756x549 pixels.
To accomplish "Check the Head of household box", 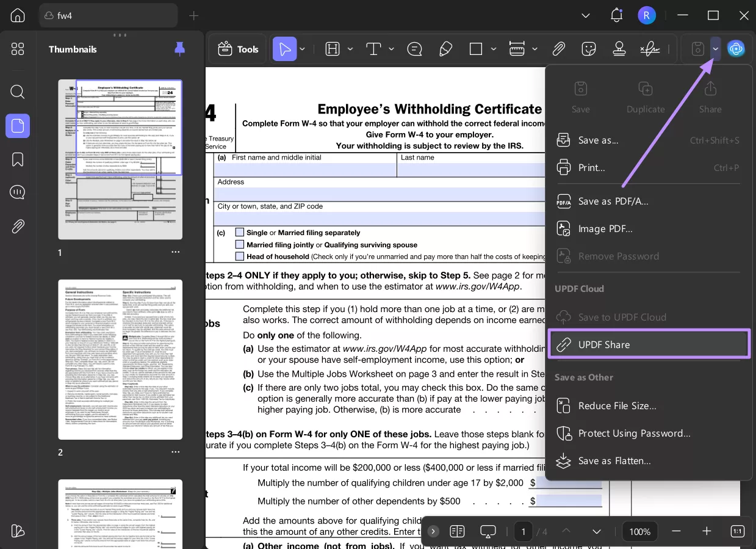I will (x=240, y=256).
